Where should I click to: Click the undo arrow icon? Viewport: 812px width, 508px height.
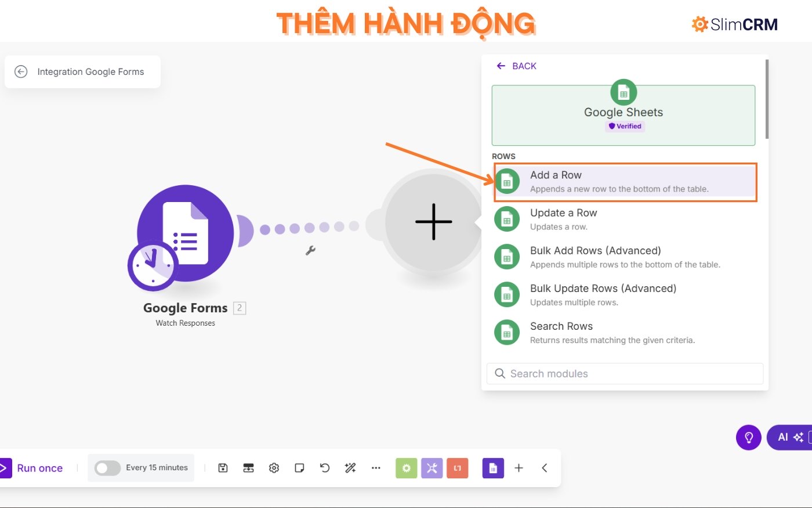(x=325, y=468)
